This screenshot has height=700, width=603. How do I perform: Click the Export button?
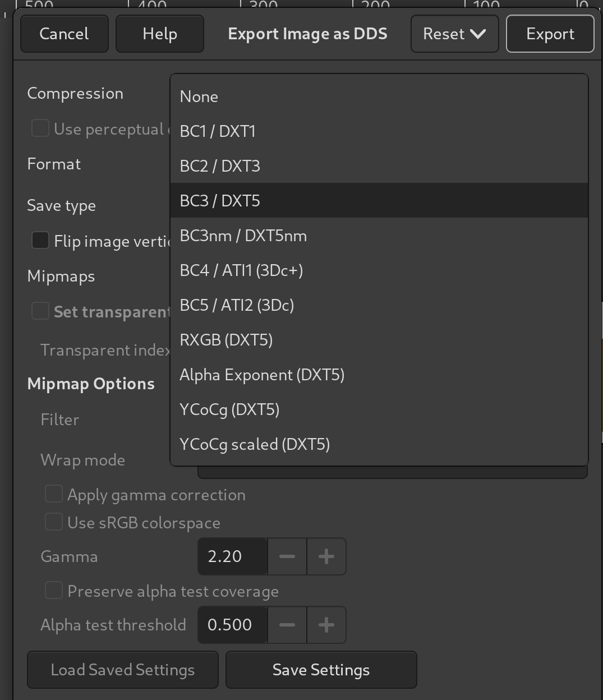pos(550,34)
